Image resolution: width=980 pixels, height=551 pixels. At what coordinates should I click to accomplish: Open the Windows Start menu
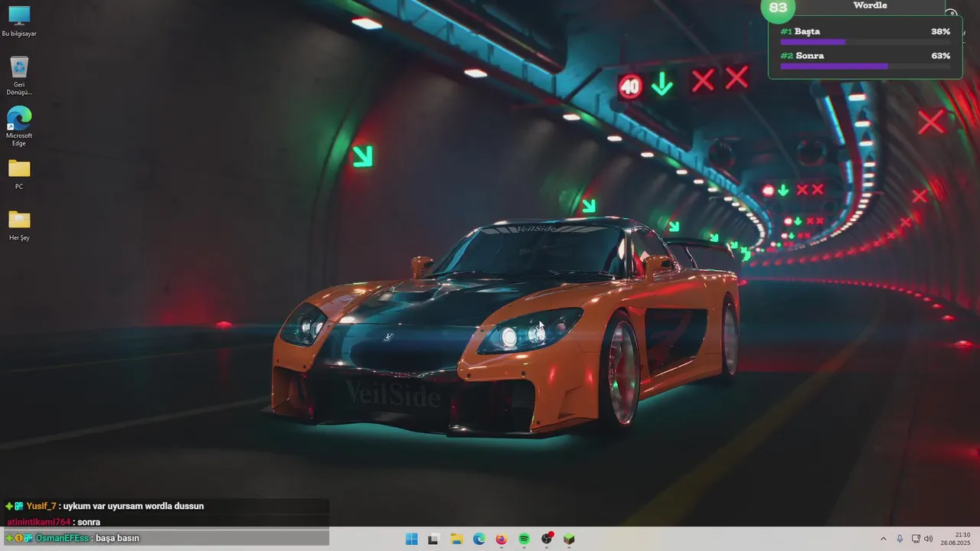[x=411, y=539]
